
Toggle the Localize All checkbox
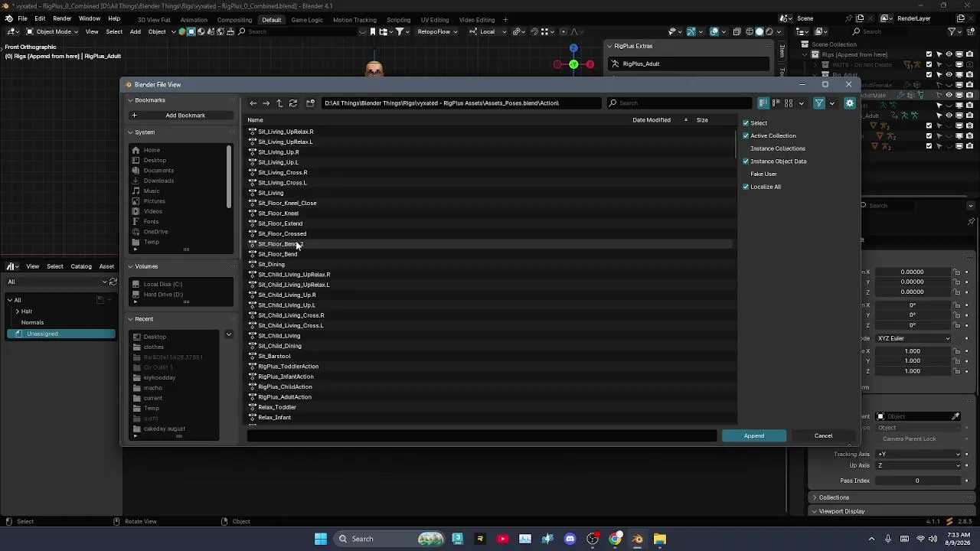(x=746, y=187)
